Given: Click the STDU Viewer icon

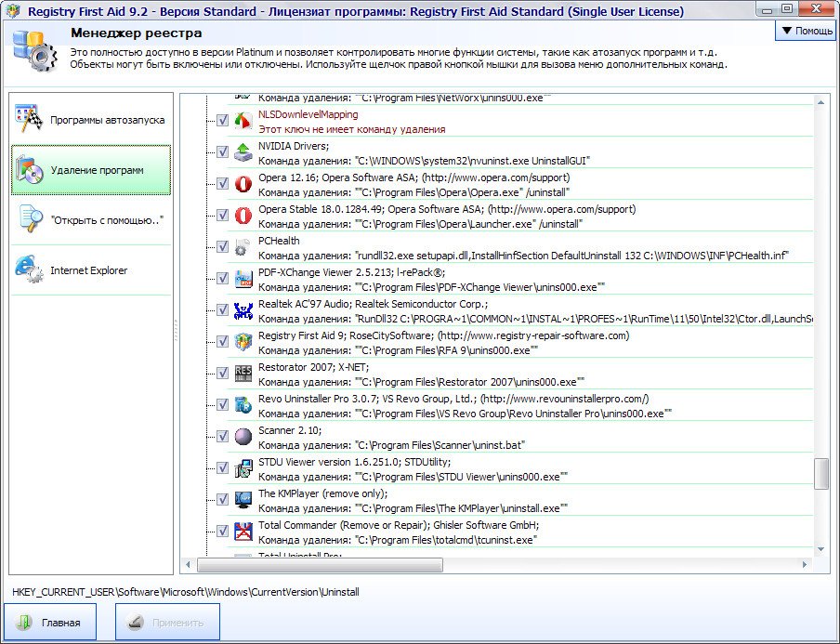Looking at the screenshot, I should pos(243,468).
